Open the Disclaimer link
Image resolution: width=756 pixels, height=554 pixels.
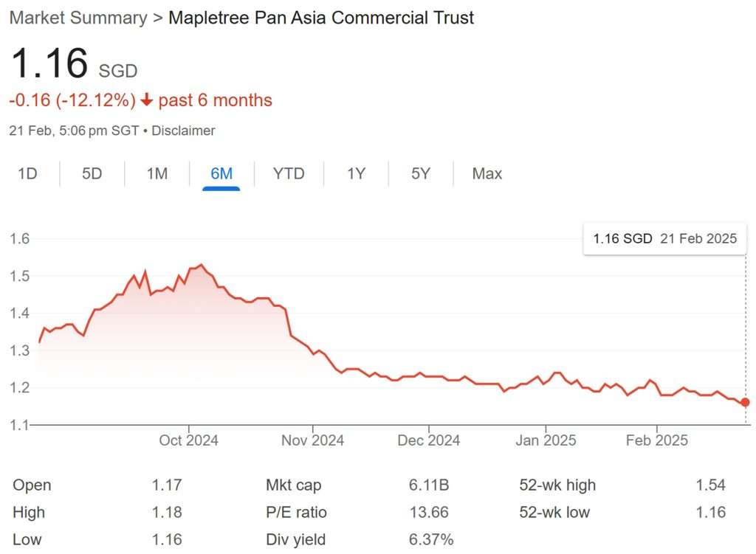coord(185,131)
